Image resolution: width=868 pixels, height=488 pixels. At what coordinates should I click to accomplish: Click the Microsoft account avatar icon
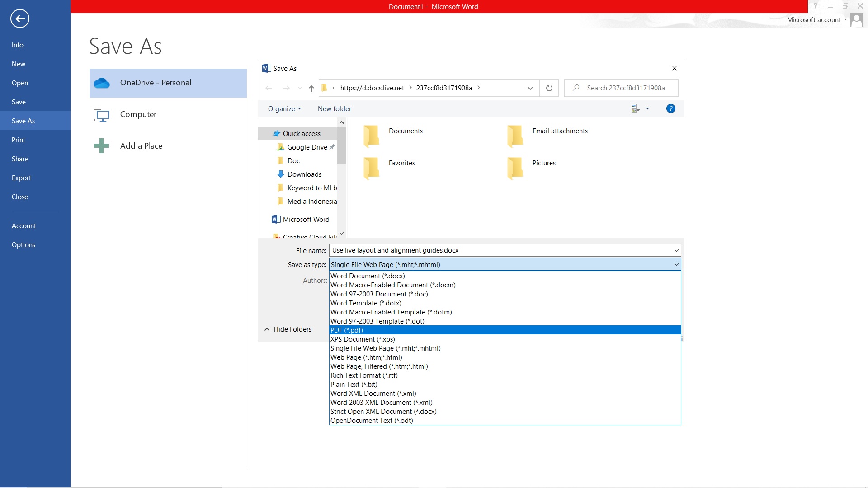(856, 20)
